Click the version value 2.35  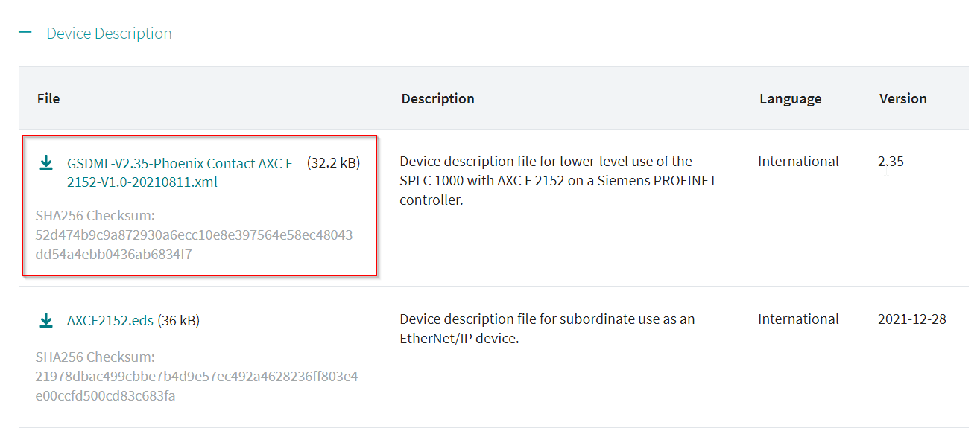tap(891, 162)
